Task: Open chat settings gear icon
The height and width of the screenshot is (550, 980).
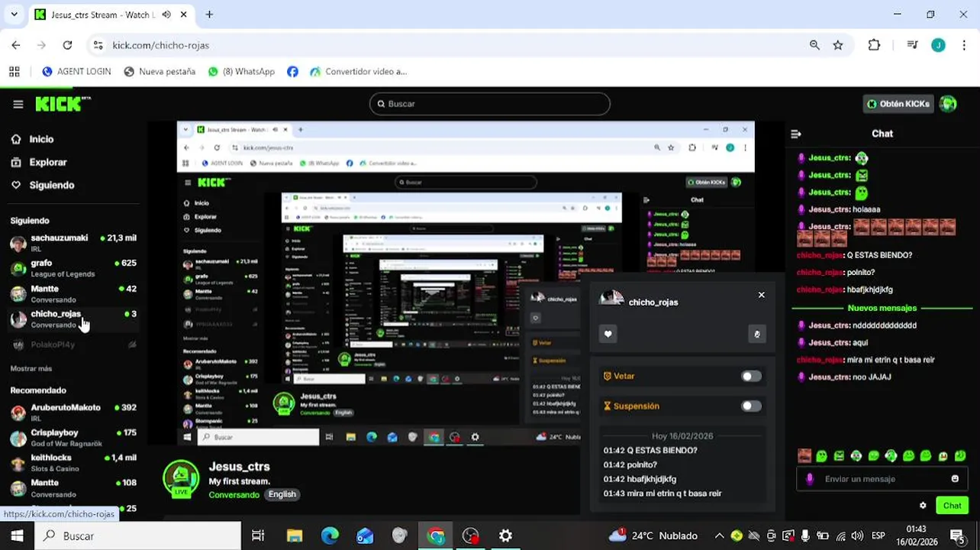Action: [x=923, y=506]
